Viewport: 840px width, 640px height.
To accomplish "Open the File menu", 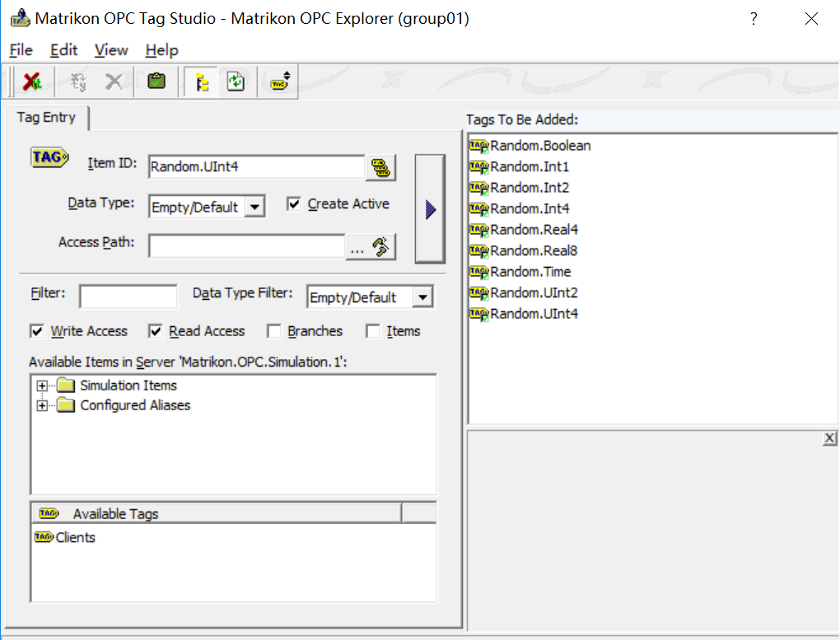I will 21,50.
